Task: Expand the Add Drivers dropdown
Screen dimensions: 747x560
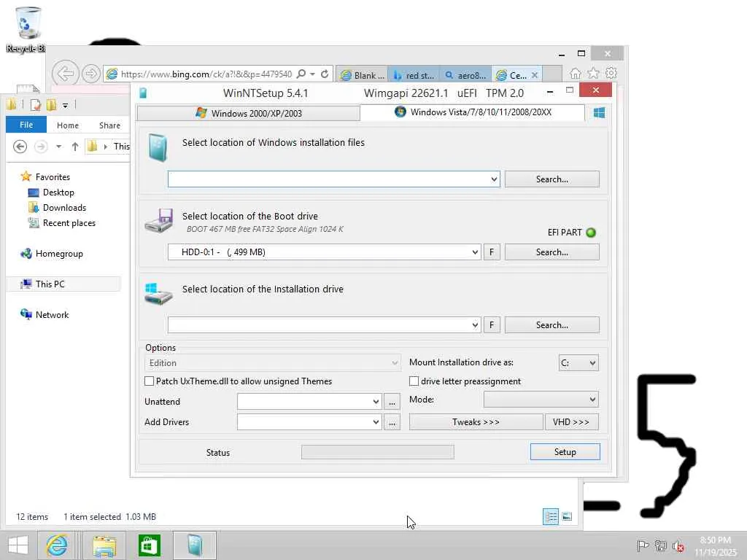Action: [x=376, y=422]
